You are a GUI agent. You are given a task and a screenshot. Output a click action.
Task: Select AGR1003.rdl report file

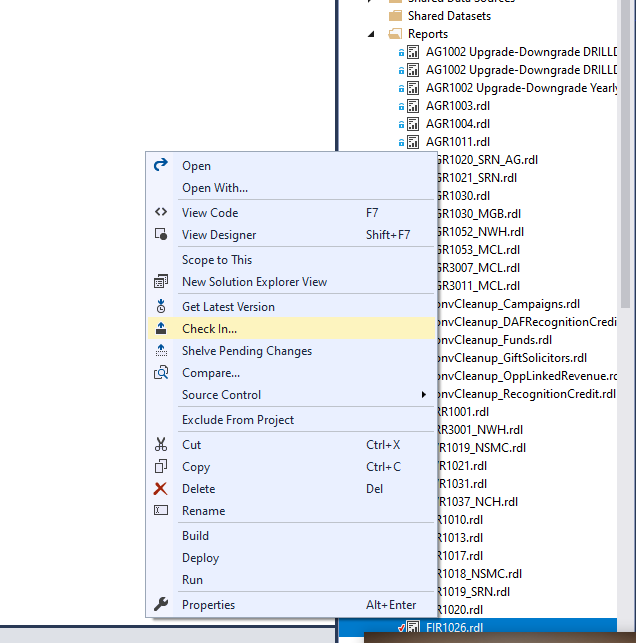(457, 106)
